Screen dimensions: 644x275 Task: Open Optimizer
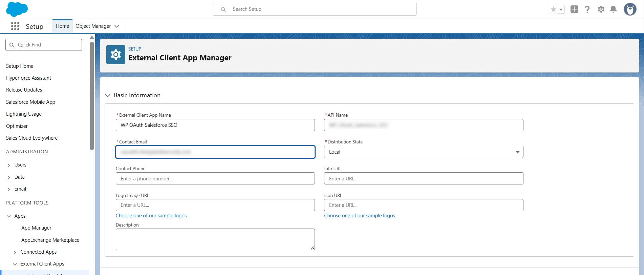(17, 126)
